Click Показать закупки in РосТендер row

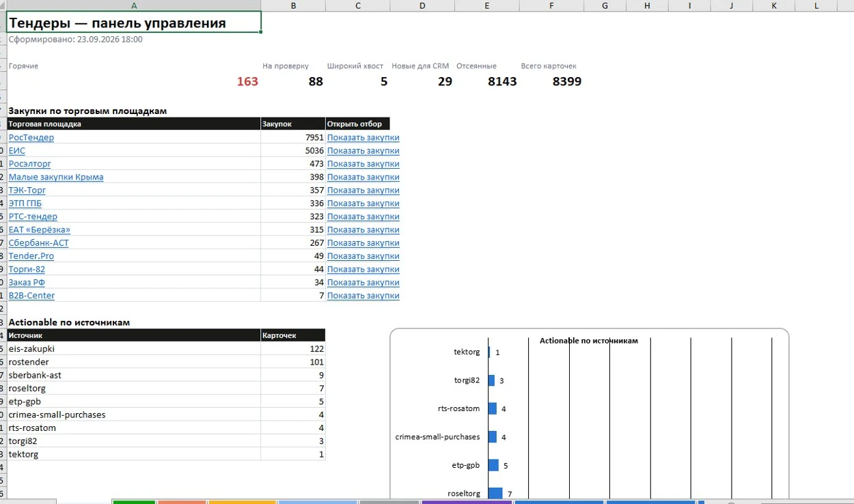coord(363,137)
